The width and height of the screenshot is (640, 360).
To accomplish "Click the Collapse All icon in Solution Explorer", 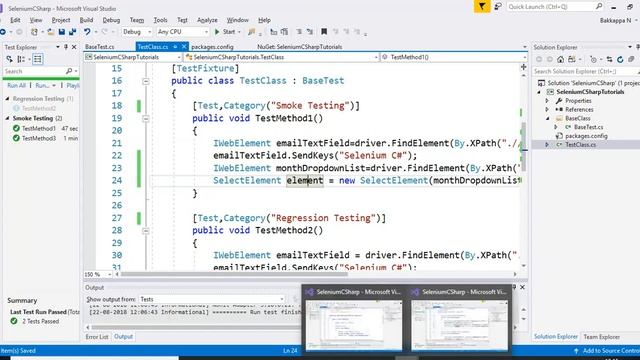I will coord(631,60).
